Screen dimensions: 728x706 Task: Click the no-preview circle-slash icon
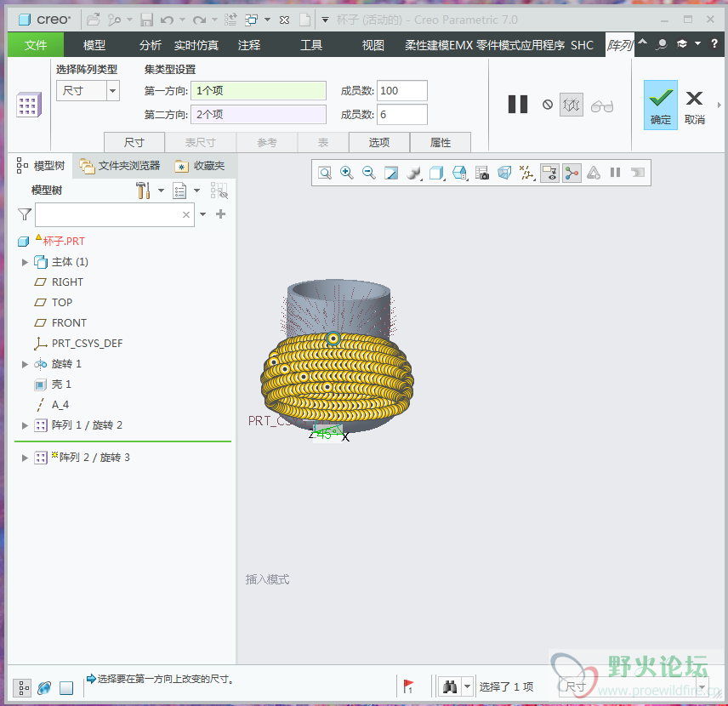pyautogui.click(x=548, y=105)
